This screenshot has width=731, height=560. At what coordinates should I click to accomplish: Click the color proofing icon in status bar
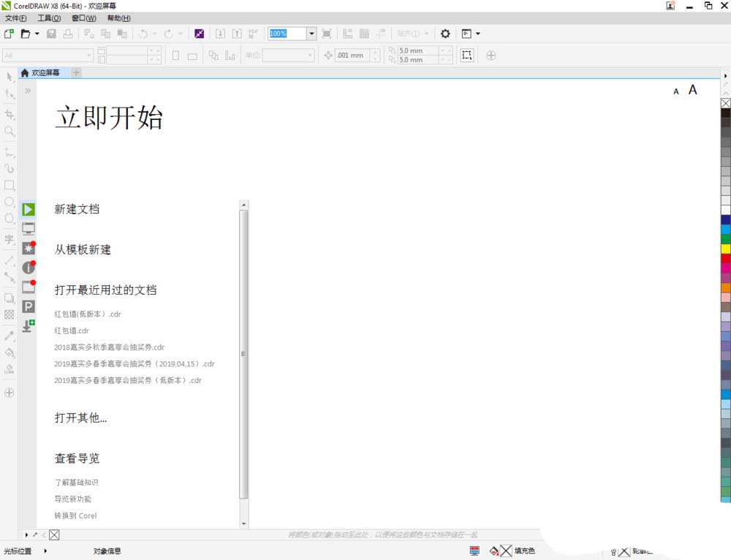pyautogui.click(x=474, y=550)
